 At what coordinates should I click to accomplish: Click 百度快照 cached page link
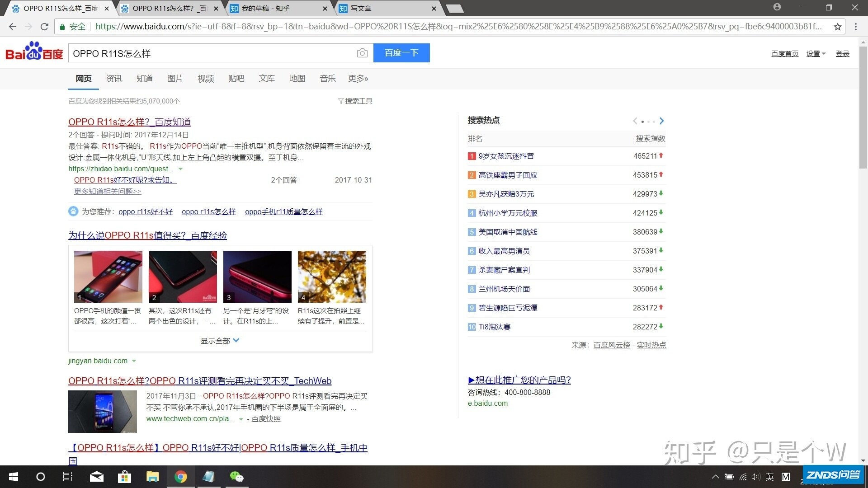click(x=266, y=419)
